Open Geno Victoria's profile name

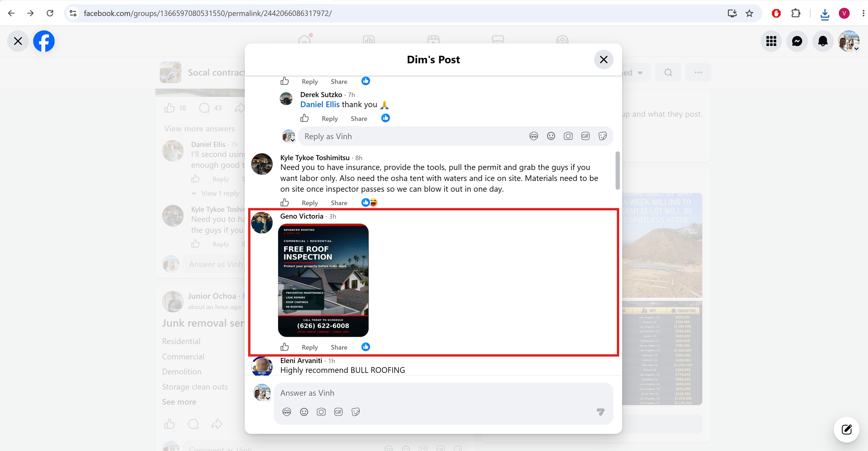click(x=302, y=216)
